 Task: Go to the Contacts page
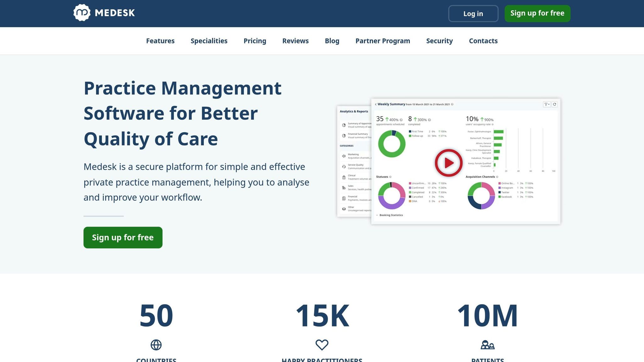(x=483, y=41)
